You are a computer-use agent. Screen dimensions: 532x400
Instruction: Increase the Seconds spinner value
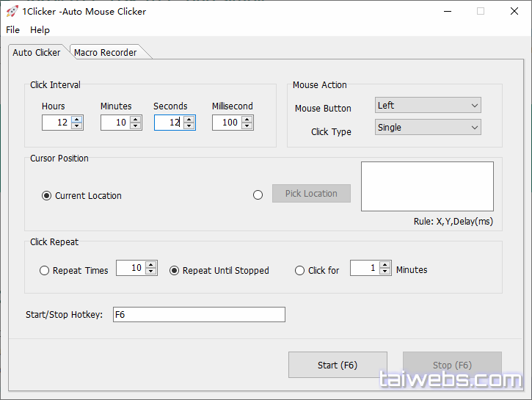(x=189, y=120)
